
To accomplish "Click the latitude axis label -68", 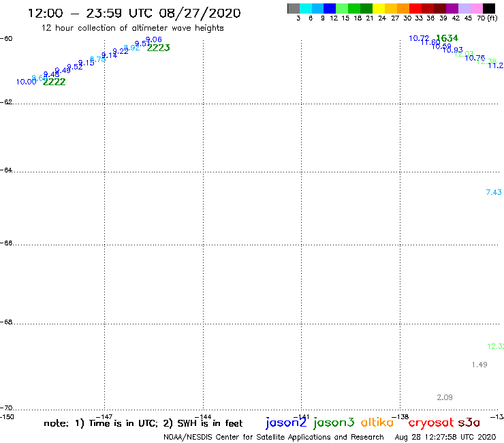I will 6,322.
